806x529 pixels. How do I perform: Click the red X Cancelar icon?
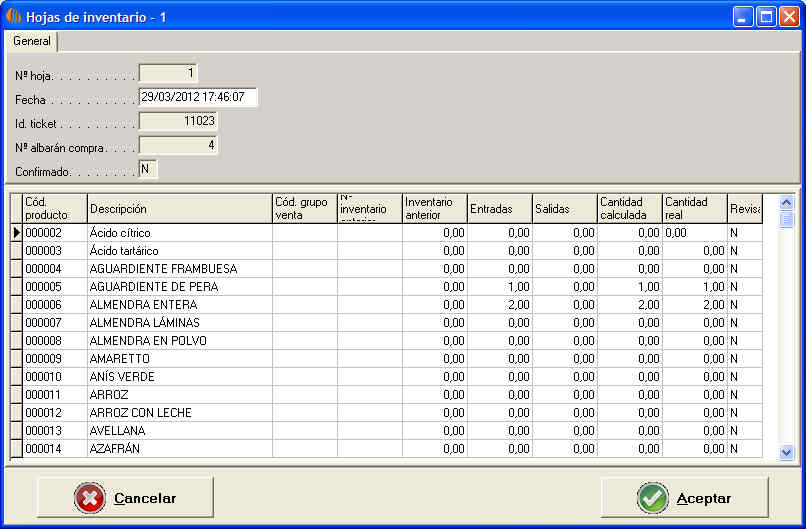(x=90, y=498)
